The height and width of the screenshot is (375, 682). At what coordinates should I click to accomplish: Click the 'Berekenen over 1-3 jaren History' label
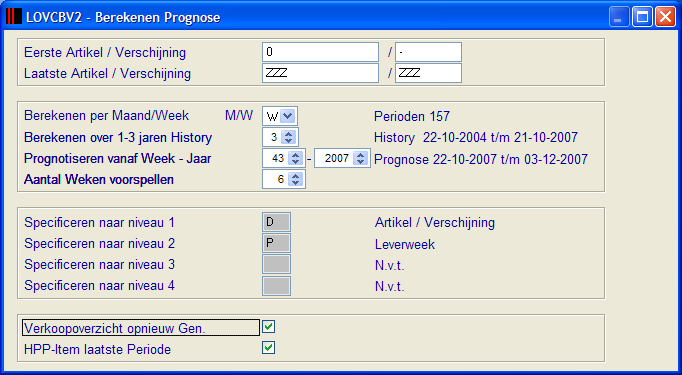tap(118, 137)
